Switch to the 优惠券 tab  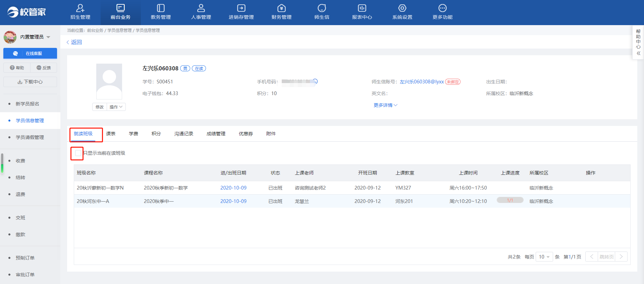click(246, 134)
